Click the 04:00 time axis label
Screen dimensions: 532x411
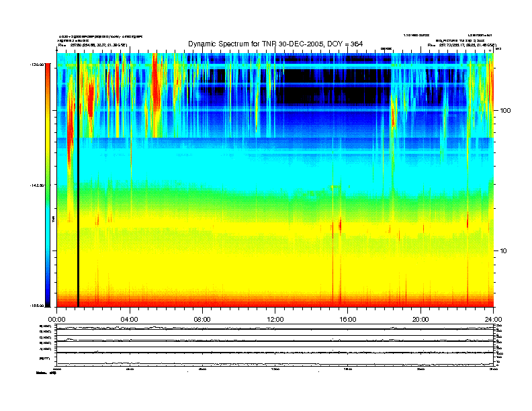[x=130, y=320]
